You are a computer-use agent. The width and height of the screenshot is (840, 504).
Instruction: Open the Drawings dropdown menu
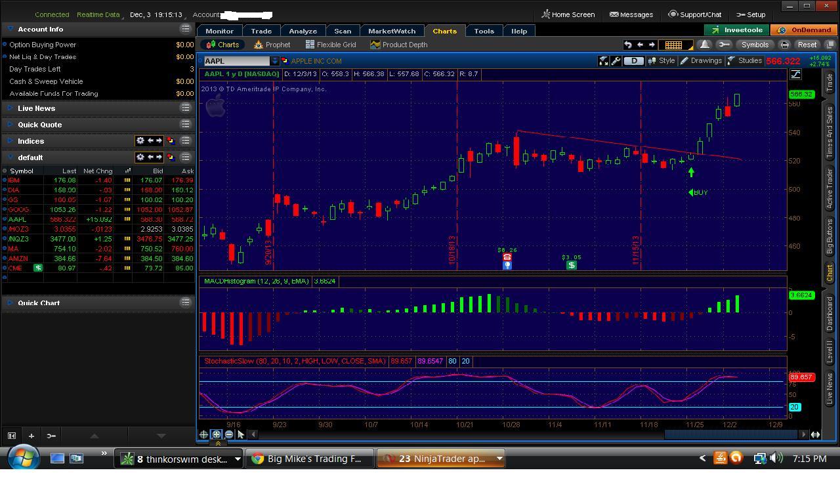click(x=701, y=61)
